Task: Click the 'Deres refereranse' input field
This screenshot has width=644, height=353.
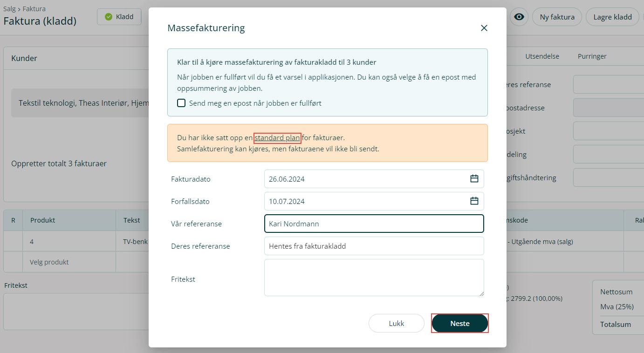Action: [x=373, y=246]
